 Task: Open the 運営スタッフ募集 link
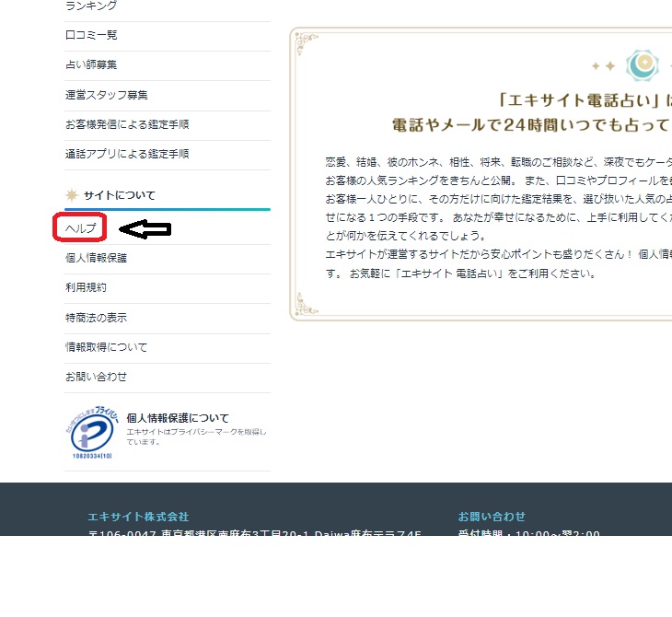click(x=107, y=95)
